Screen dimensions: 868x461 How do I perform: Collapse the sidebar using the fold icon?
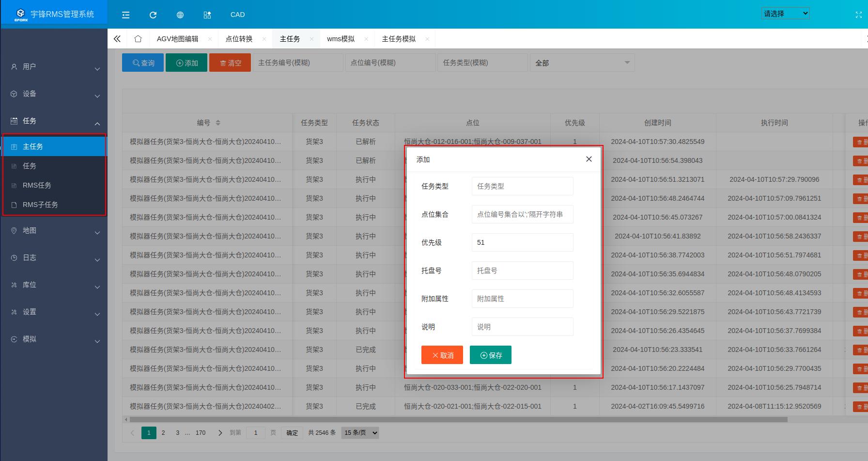[x=125, y=15]
